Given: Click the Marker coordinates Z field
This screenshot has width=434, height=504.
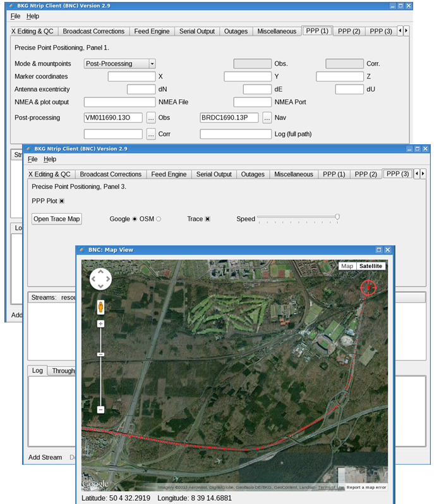Looking at the screenshot, I should click(340, 77).
